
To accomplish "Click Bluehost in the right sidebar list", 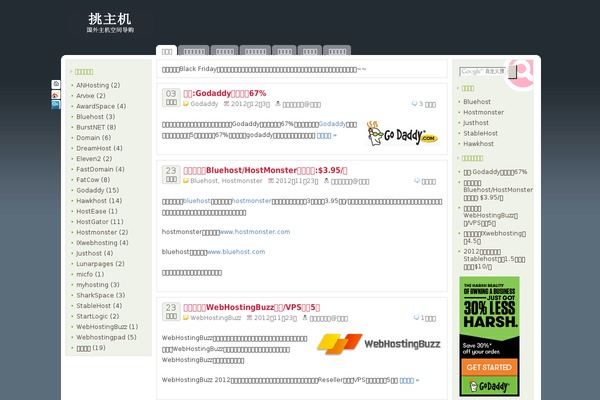I will 477,102.
